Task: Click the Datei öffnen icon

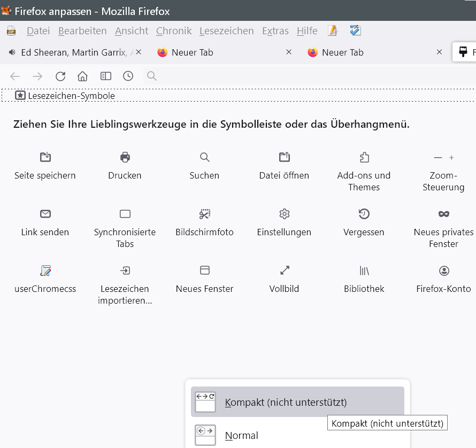Action: tap(284, 157)
